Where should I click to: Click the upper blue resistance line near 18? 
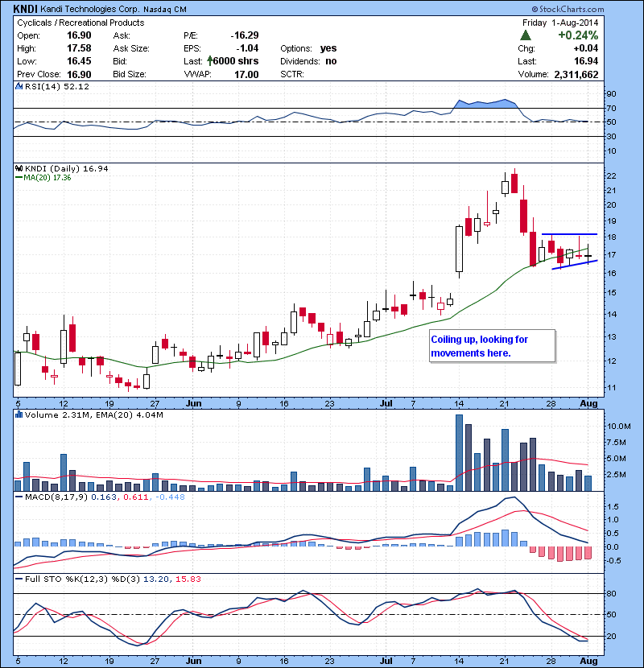coord(569,234)
